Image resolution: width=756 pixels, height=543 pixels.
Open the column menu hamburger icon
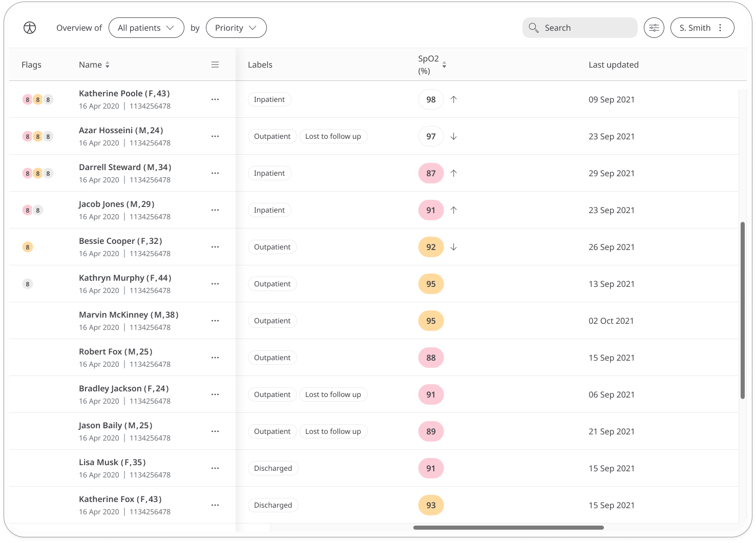[x=215, y=65]
